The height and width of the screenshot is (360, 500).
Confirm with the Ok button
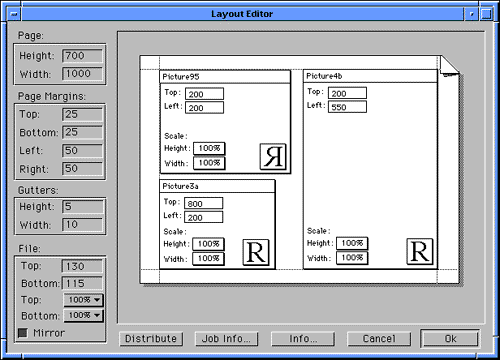450,339
